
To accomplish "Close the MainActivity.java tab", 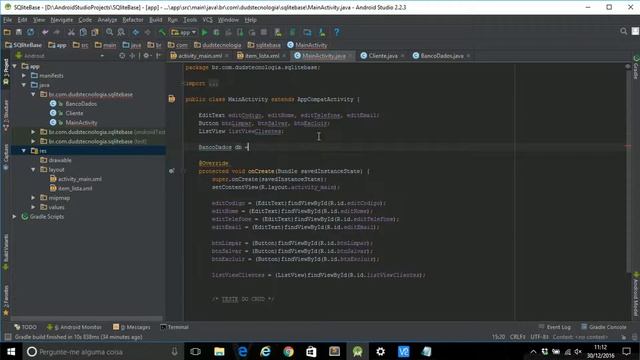I will click(x=350, y=56).
